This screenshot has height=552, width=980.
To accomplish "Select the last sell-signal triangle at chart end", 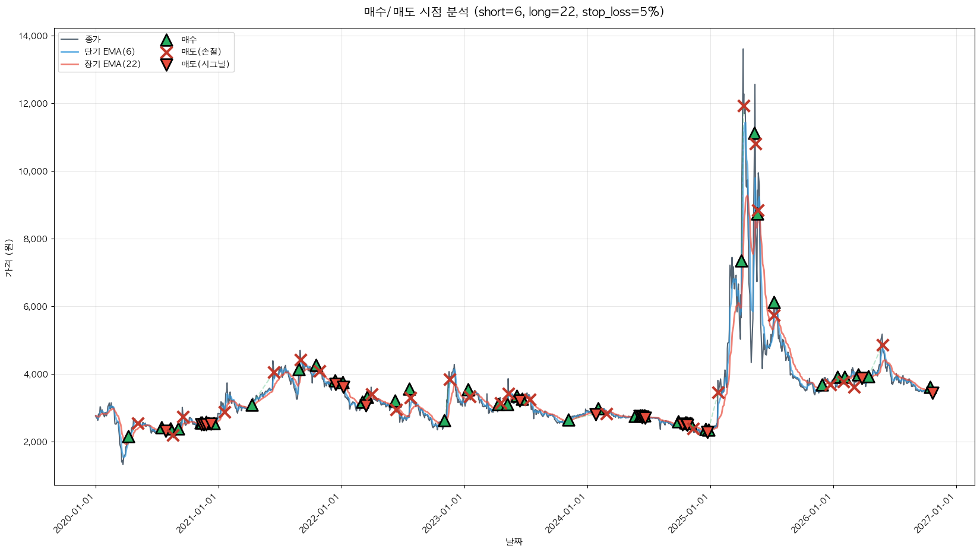I will click(932, 392).
